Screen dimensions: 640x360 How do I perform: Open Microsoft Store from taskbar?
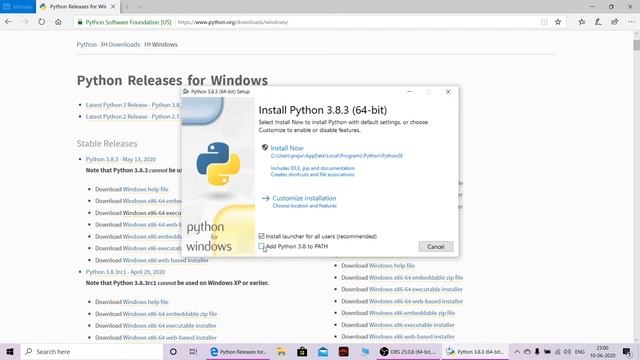coord(302,351)
